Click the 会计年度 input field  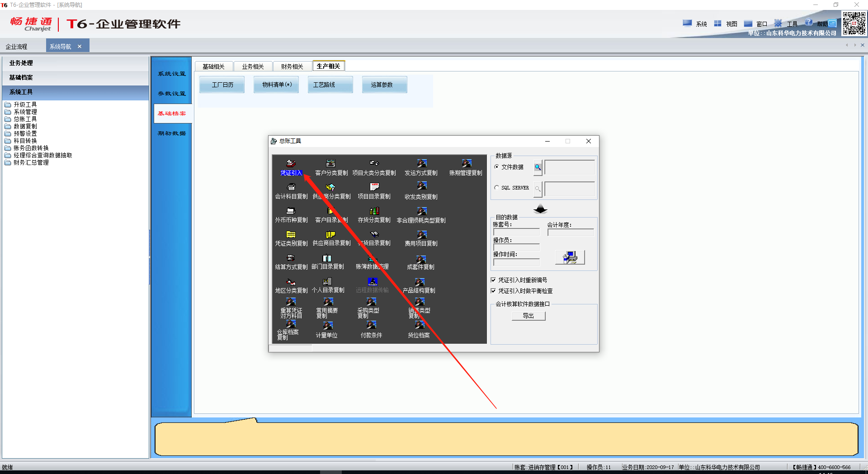(x=571, y=232)
